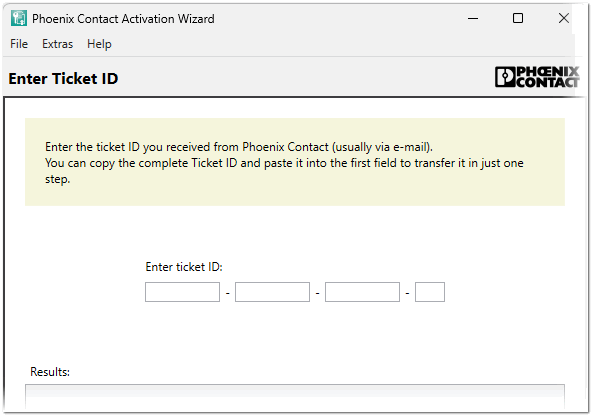
Task: Minimize the Activation Wizard window
Action: tap(473, 18)
